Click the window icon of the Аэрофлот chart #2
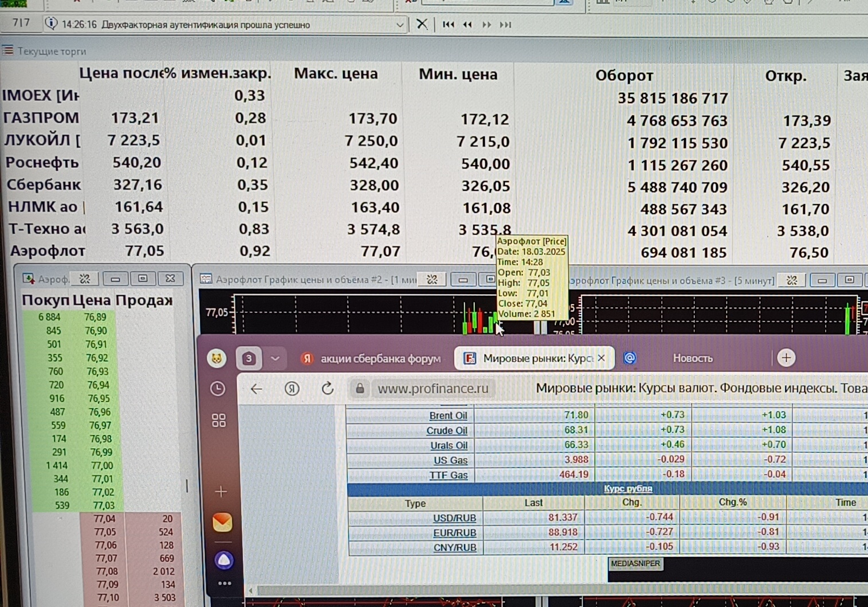The width and height of the screenshot is (868, 607). pos(206,279)
